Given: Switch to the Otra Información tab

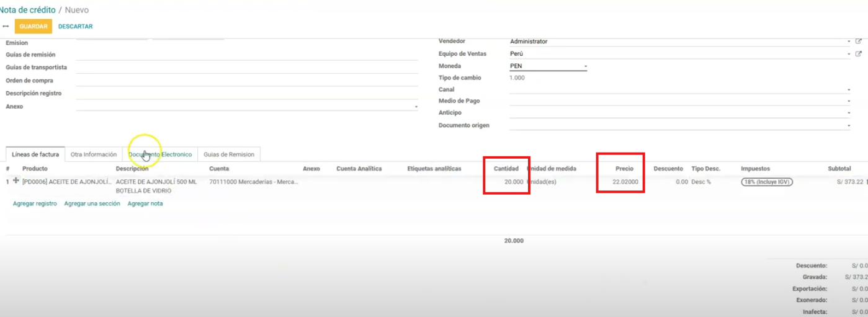Looking at the screenshot, I should (94, 154).
